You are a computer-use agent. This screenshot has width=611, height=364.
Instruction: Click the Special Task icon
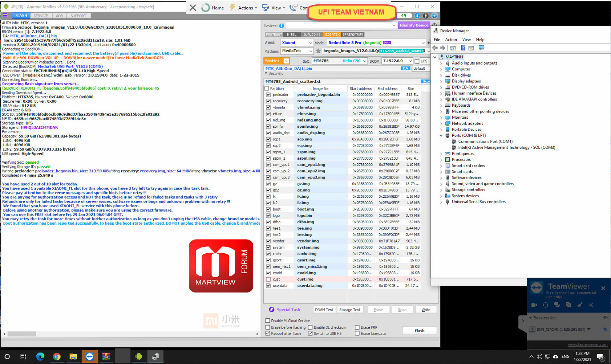(x=271, y=310)
